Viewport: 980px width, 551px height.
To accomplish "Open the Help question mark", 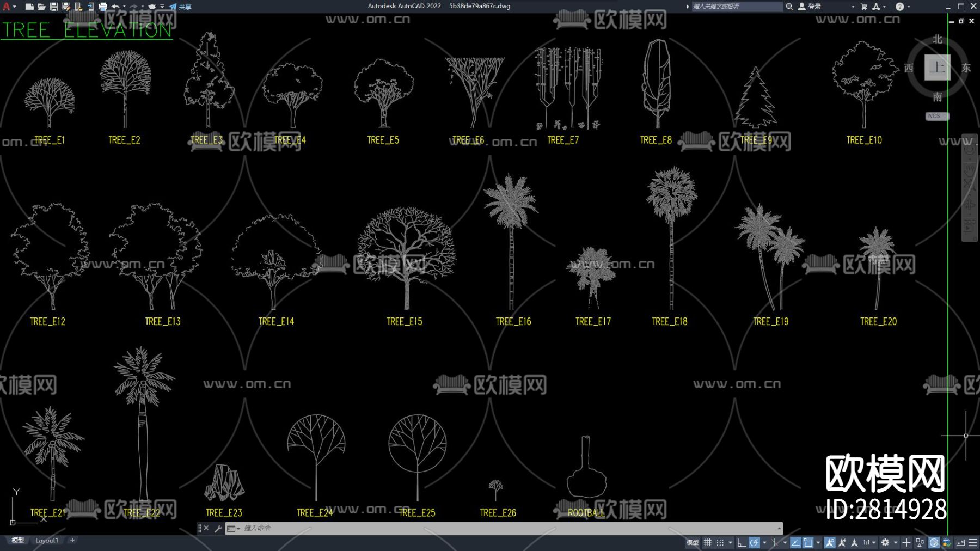I will click(899, 7).
